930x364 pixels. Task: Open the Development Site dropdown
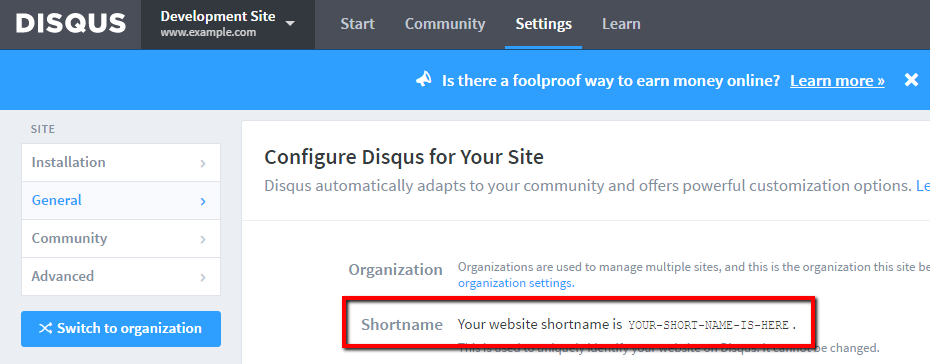coord(228,24)
